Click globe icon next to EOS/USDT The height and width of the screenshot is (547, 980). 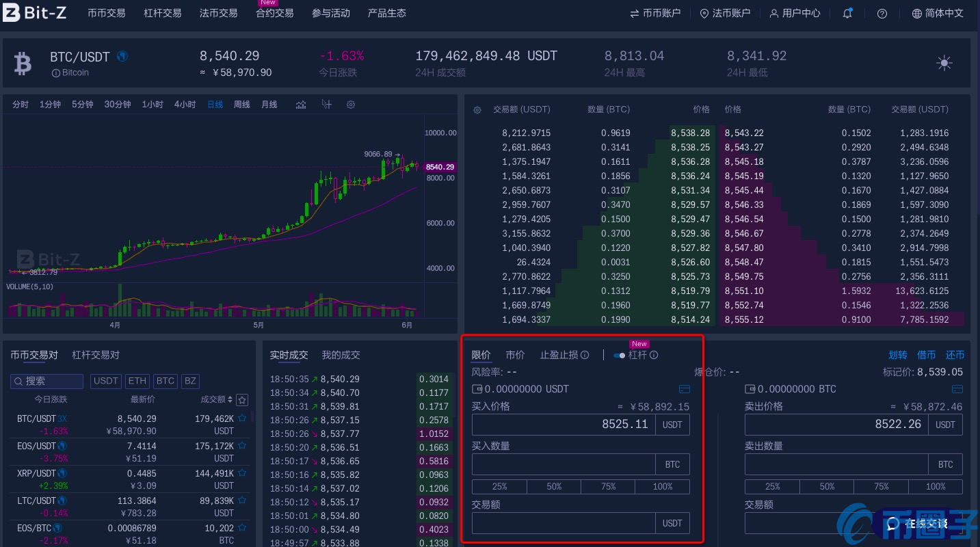(62, 445)
